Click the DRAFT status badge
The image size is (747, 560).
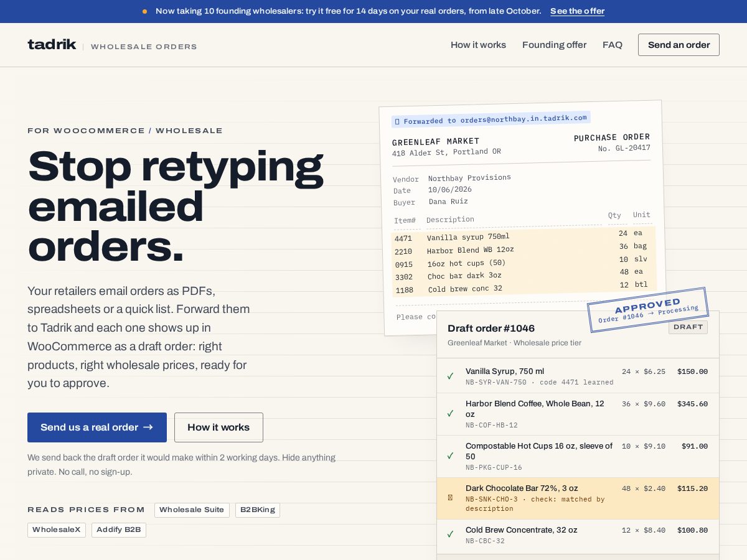(x=688, y=327)
